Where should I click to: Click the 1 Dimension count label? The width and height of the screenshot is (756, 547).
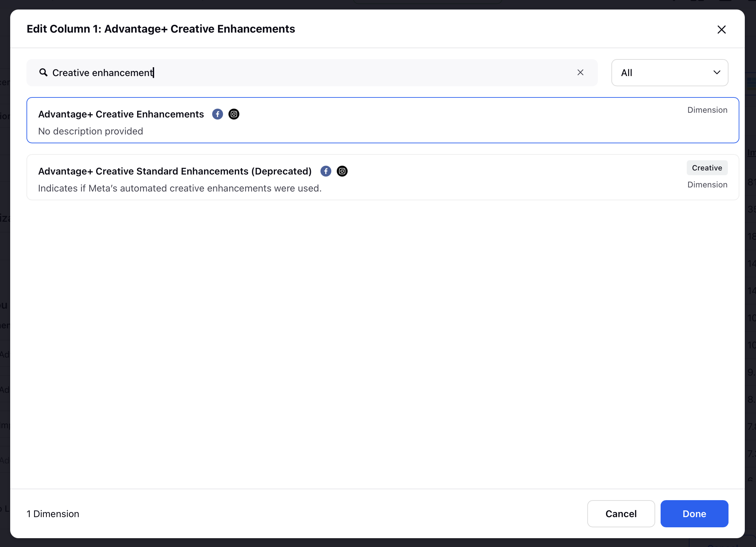tap(53, 514)
